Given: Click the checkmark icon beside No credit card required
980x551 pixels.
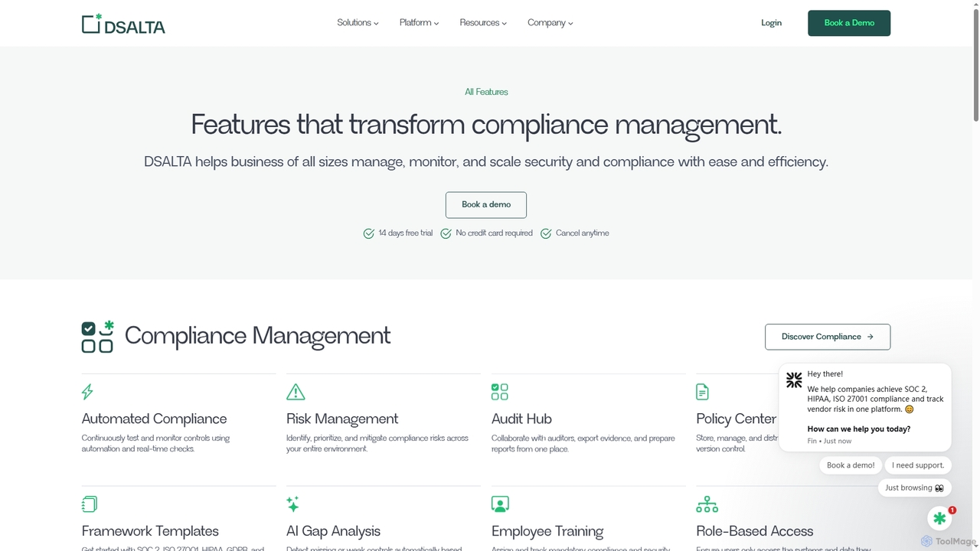Looking at the screenshot, I should (x=446, y=233).
